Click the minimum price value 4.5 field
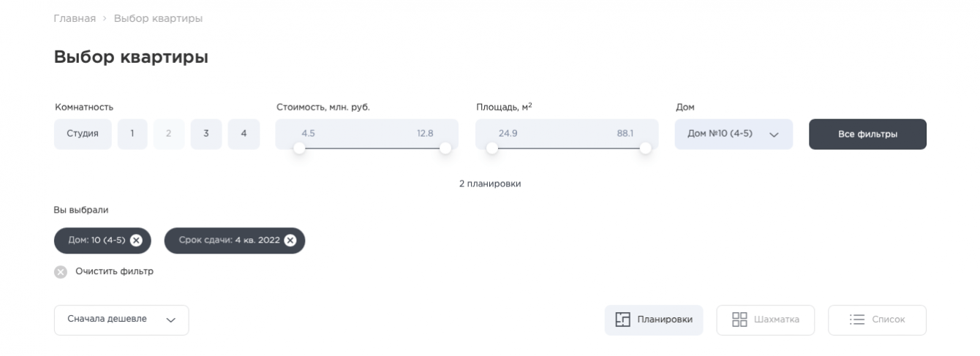The image size is (980, 356). coord(309,133)
